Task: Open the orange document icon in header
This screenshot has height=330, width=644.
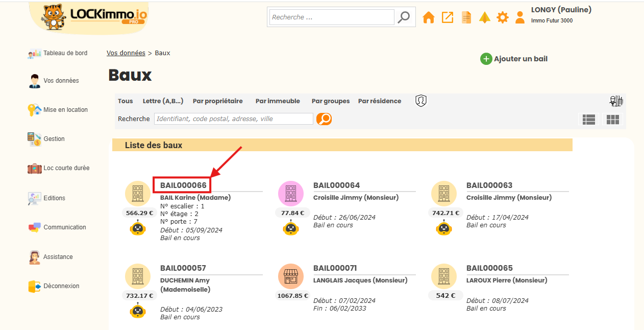Action: pos(466,17)
